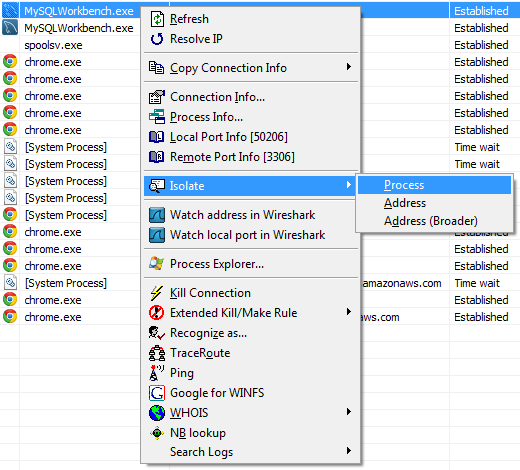Select Kill Connection entry
Image resolution: width=520 pixels, height=470 pixels.
coord(252,293)
